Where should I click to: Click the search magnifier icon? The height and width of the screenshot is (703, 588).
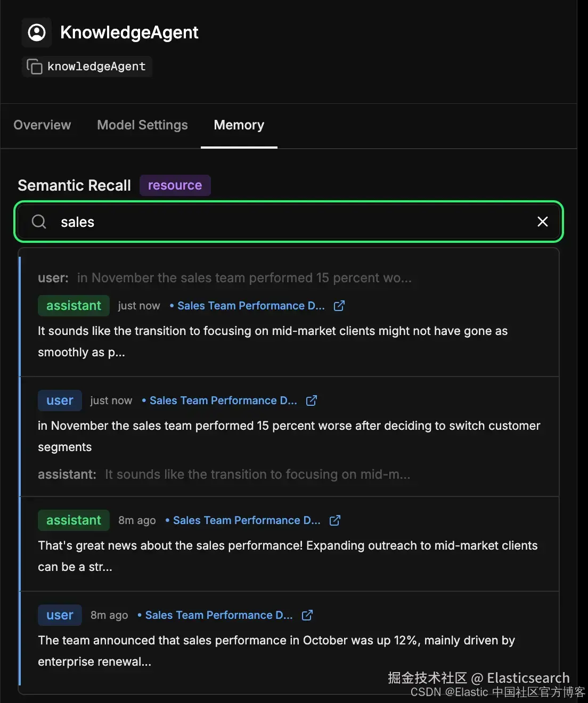(39, 222)
